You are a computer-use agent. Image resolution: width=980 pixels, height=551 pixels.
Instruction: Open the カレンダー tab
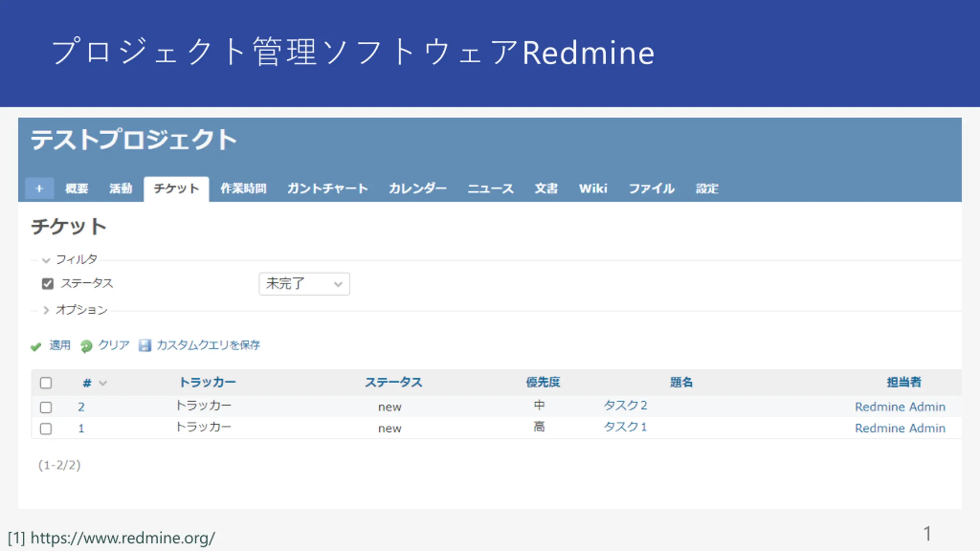coord(418,189)
